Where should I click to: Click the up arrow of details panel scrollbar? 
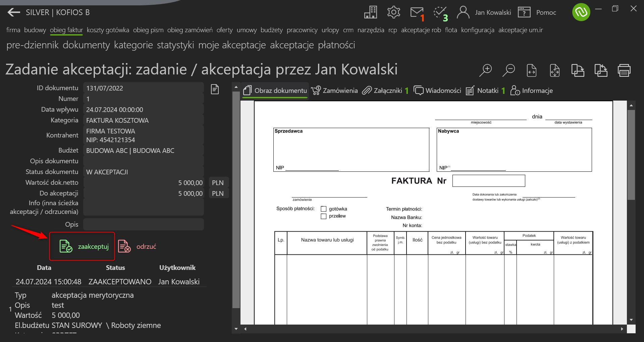pos(236,87)
